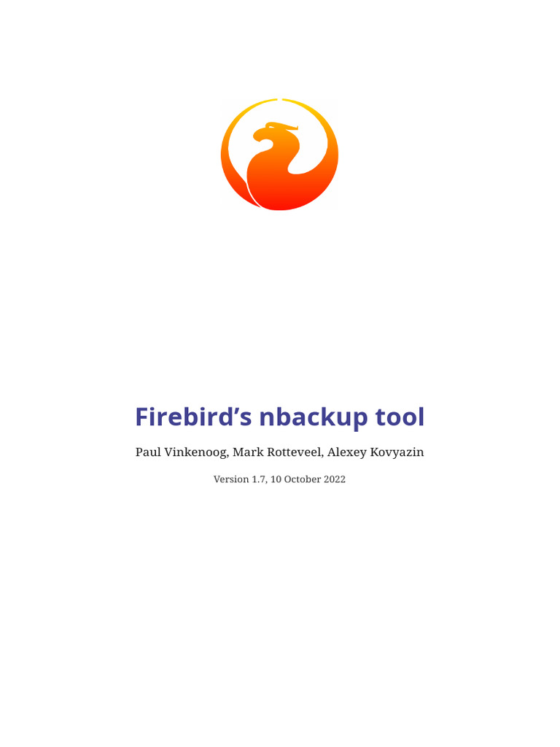Click the first name "Alexey"
This screenshot has height=747, width=560.
(x=346, y=452)
